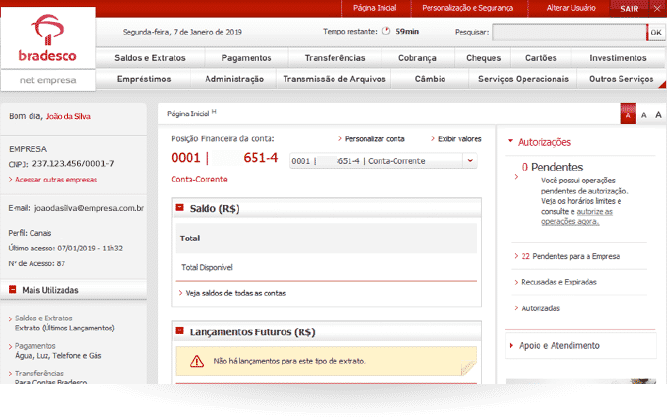Click user name João da Silva
667x418 pixels.
coord(68,116)
